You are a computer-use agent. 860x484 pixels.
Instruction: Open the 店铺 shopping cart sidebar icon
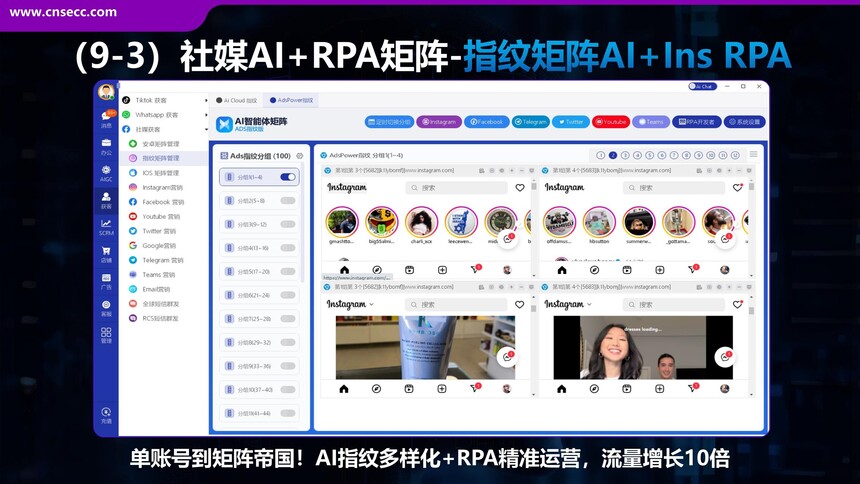tap(106, 254)
